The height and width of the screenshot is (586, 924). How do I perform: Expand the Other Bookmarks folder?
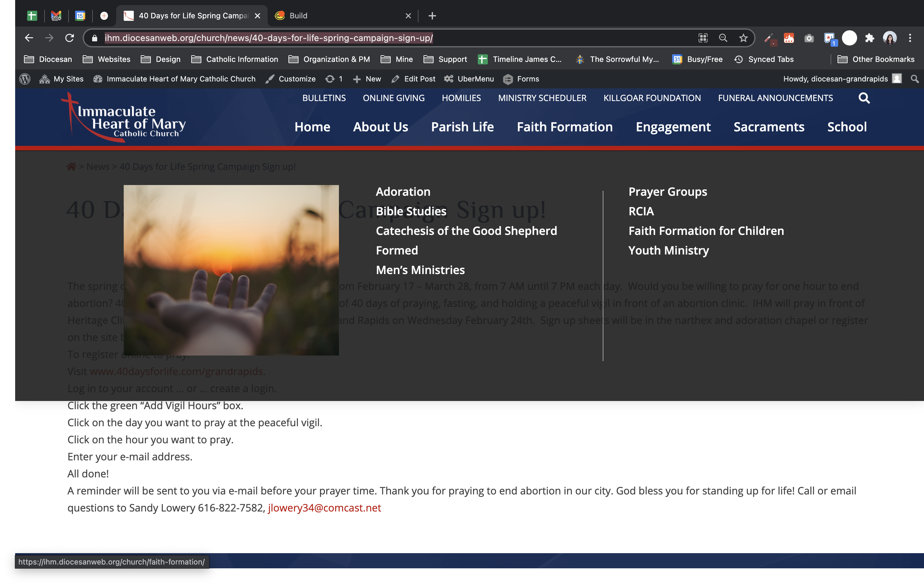[x=876, y=59]
